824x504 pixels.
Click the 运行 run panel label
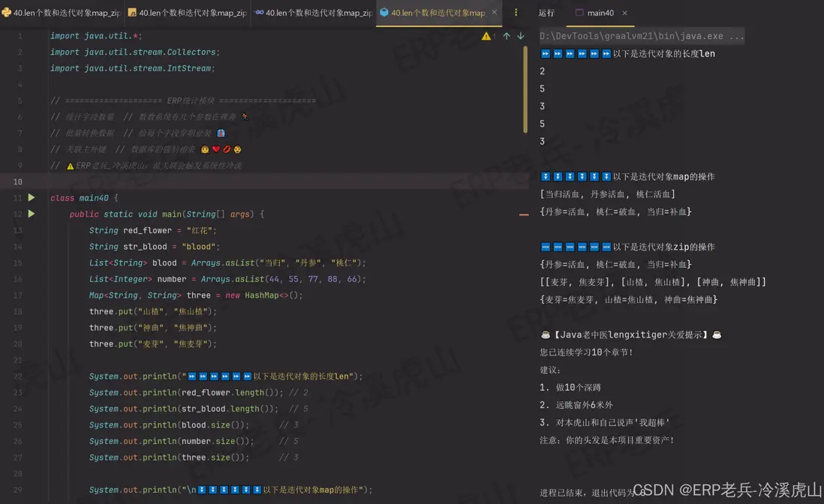pos(546,13)
